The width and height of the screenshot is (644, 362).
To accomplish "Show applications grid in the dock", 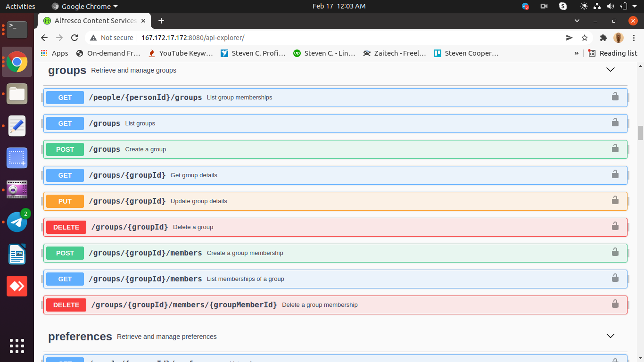I will coord(17,346).
